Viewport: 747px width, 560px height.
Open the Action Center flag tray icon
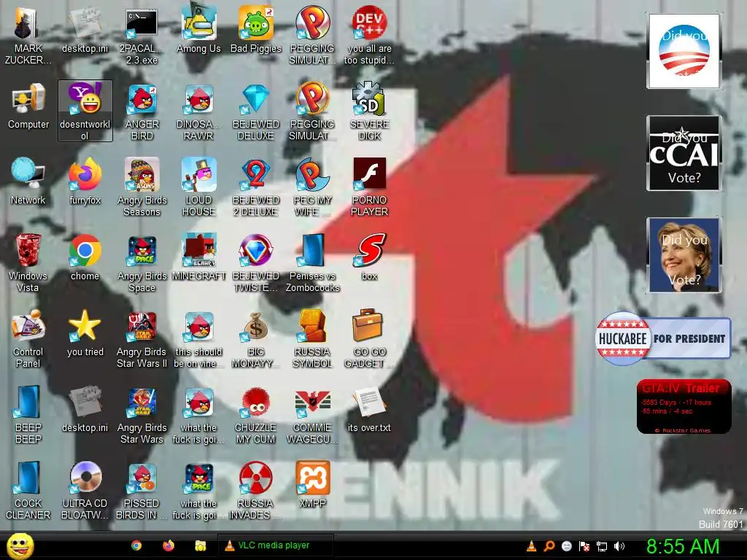pos(584,546)
